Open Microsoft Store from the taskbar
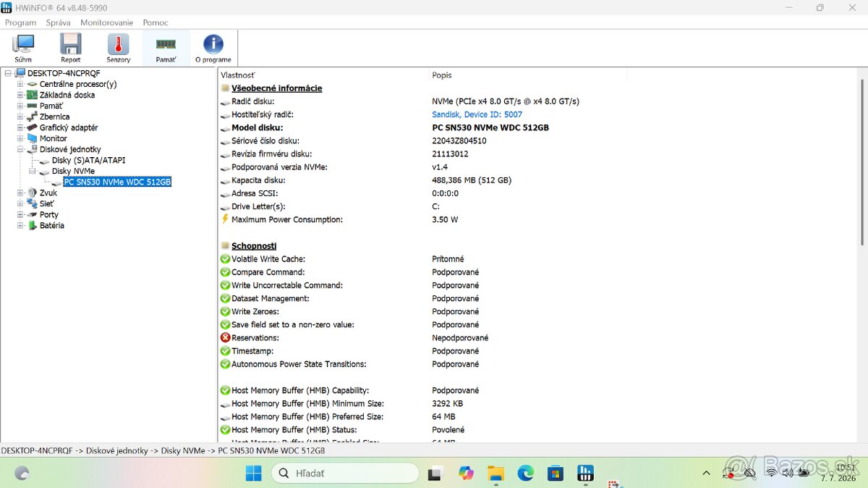This screenshot has height=488, width=868. [555, 474]
